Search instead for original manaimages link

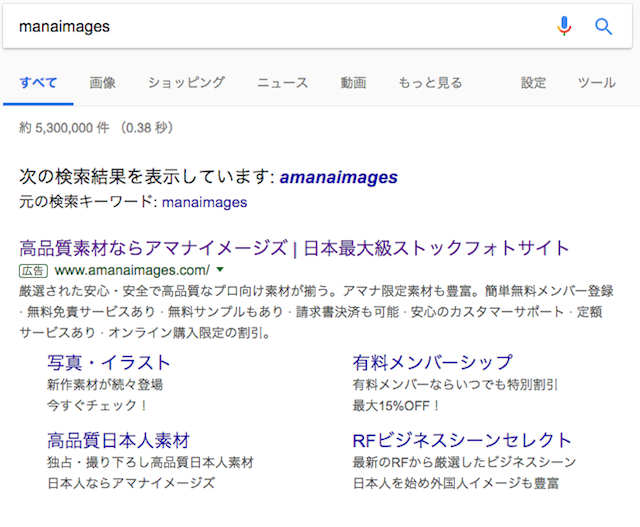click(204, 202)
